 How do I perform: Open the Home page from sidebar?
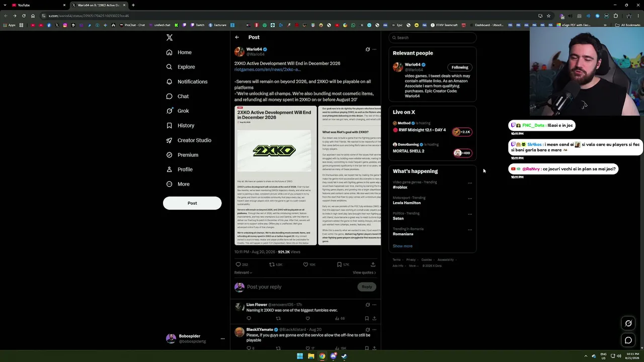click(179, 52)
